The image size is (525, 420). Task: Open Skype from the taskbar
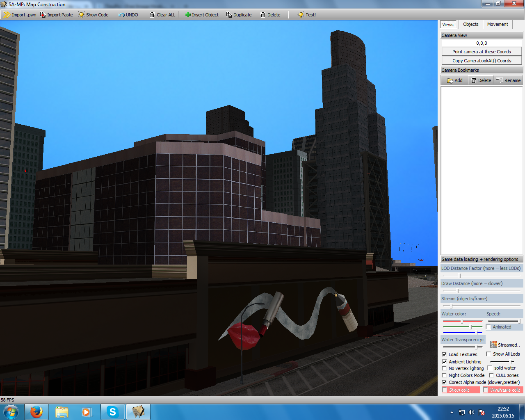[112, 412]
